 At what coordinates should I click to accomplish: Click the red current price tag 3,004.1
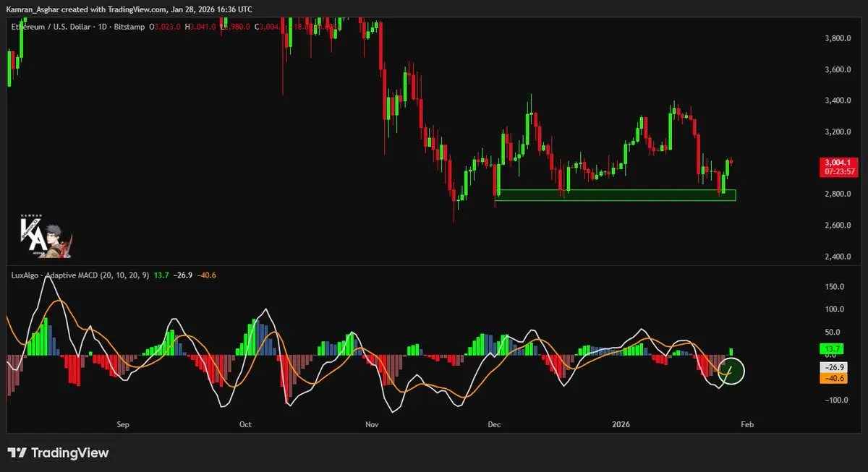(x=839, y=163)
